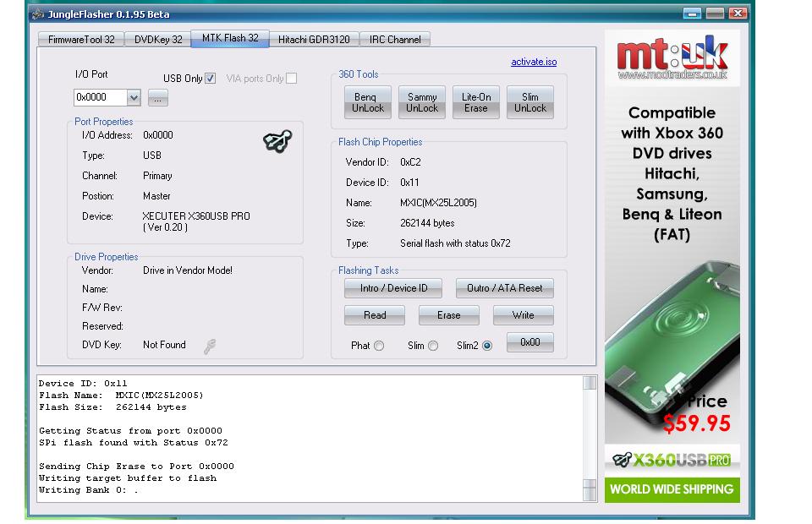Minimize the JungleFlasher window
812x524 pixels.
[692, 14]
